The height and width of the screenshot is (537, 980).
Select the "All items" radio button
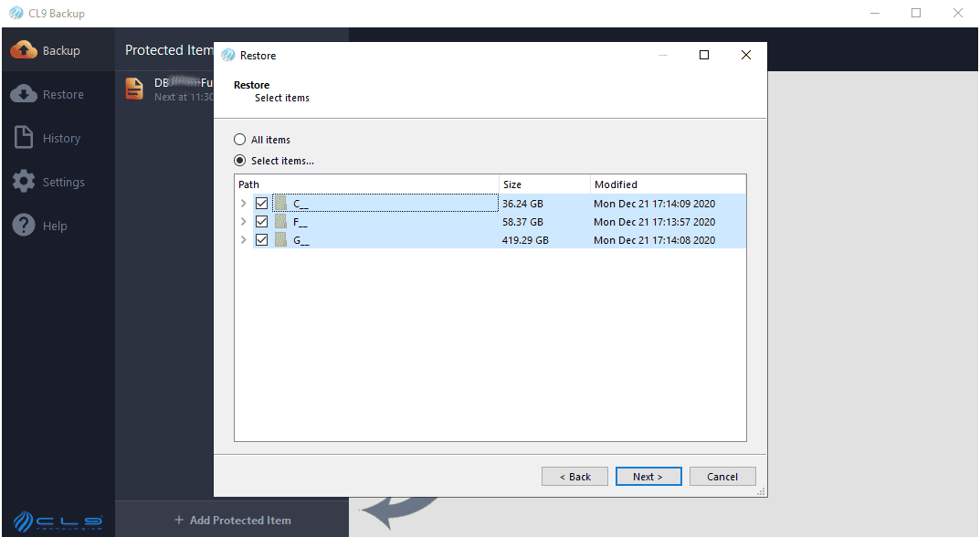coord(238,139)
